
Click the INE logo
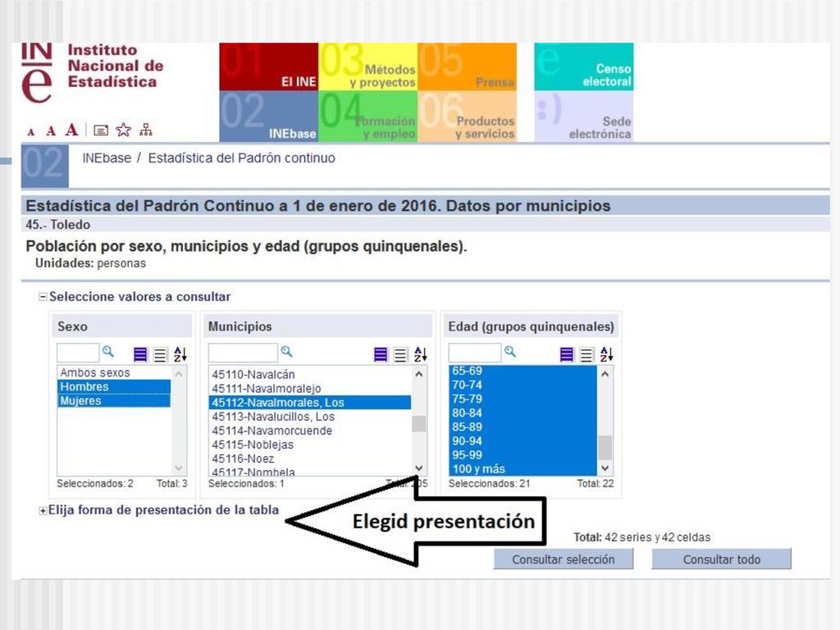(x=36, y=72)
